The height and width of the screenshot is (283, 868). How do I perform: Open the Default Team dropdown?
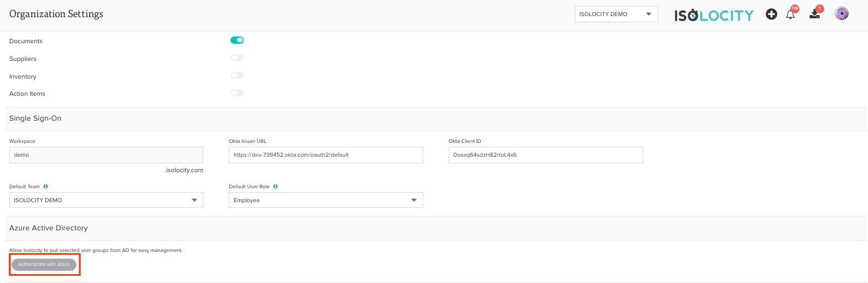tap(106, 200)
